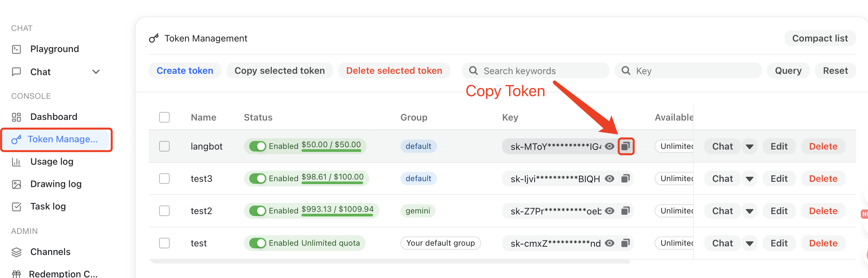The image size is (868, 278).
Task: Open the Playground page
Action: [x=54, y=49]
